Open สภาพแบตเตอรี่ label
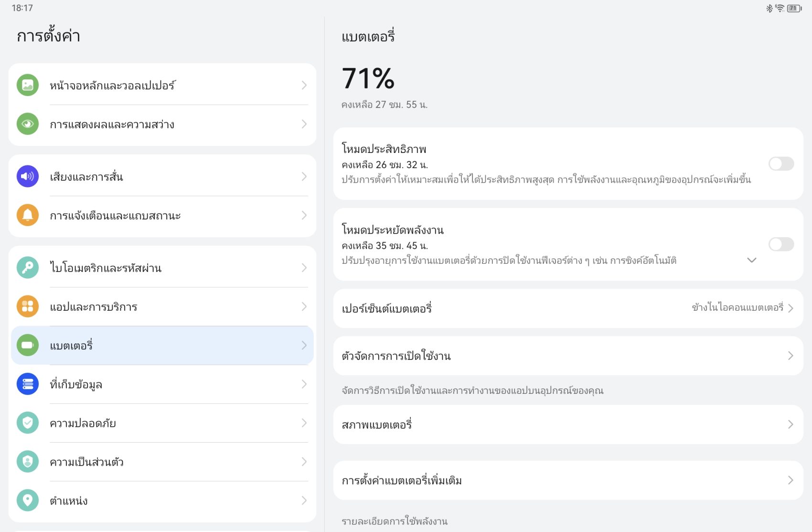Image resolution: width=812 pixels, height=532 pixels. [376, 424]
